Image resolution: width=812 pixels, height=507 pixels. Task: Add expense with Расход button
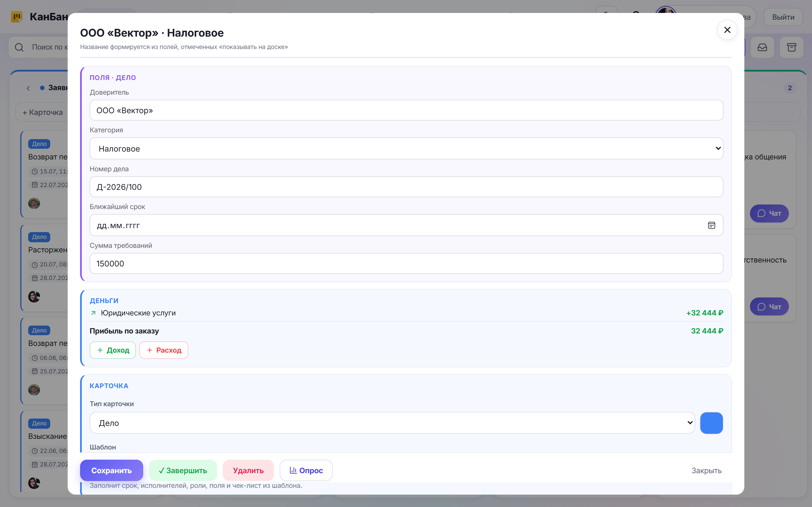(164, 350)
